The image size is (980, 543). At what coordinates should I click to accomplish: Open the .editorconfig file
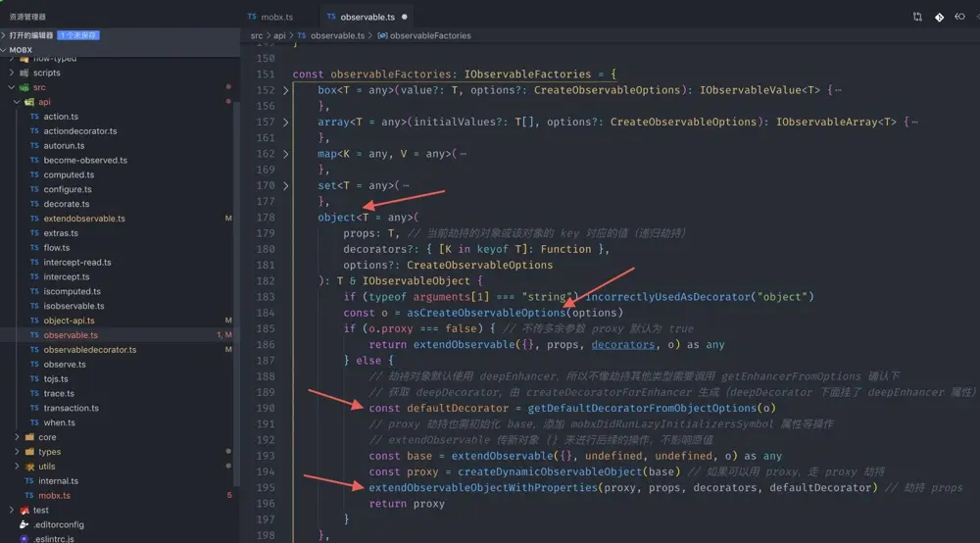(58, 525)
